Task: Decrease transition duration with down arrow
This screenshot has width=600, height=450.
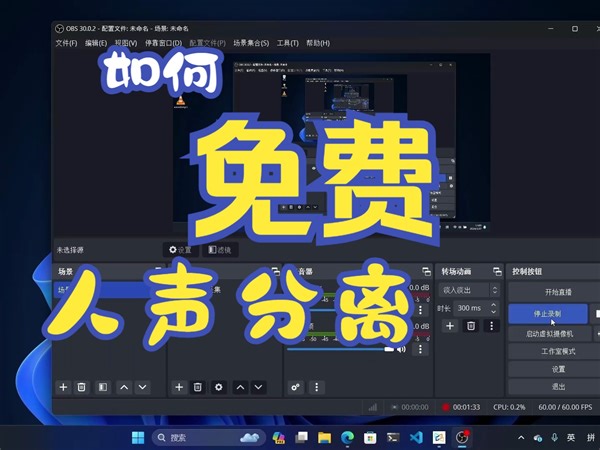Action: coord(494,311)
